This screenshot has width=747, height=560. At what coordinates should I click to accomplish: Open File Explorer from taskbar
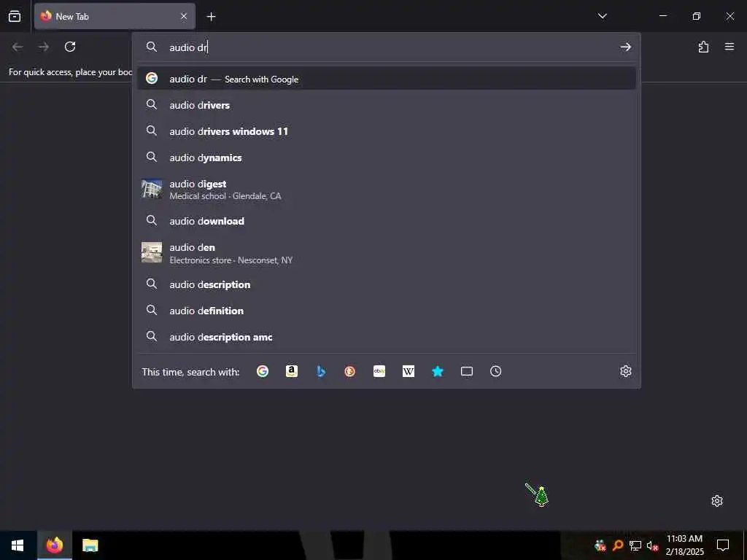(x=90, y=545)
